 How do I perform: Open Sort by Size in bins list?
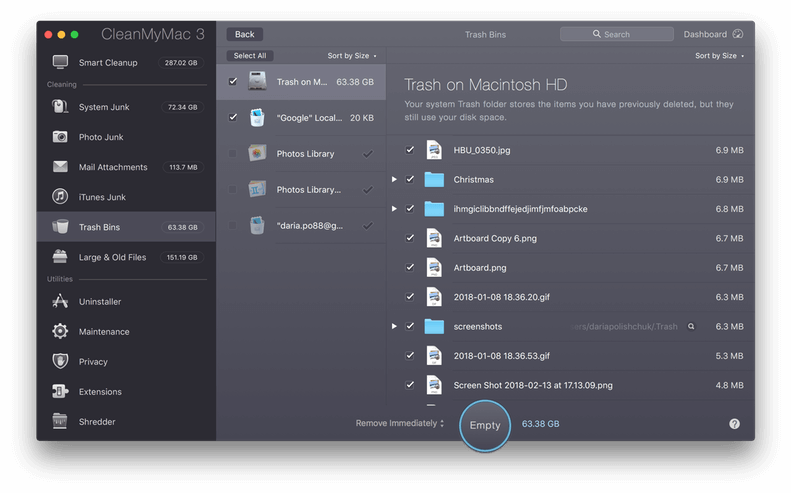pos(352,56)
